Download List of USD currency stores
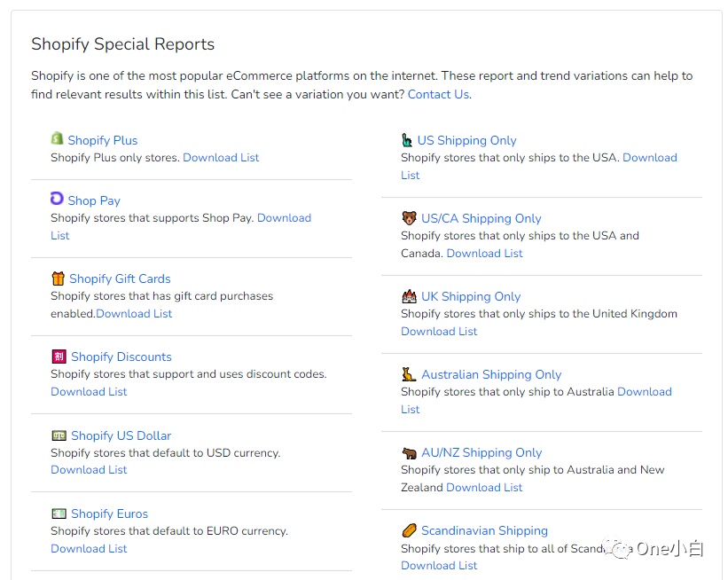The width and height of the screenshot is (728, 580). (89, 469)
